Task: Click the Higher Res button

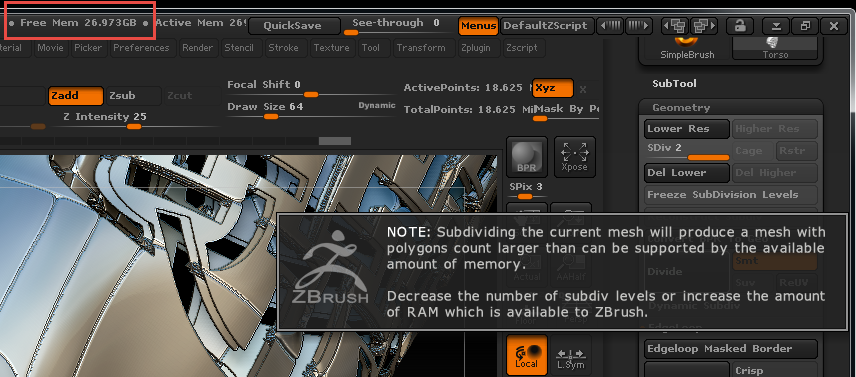Action: tap(775, 129)
